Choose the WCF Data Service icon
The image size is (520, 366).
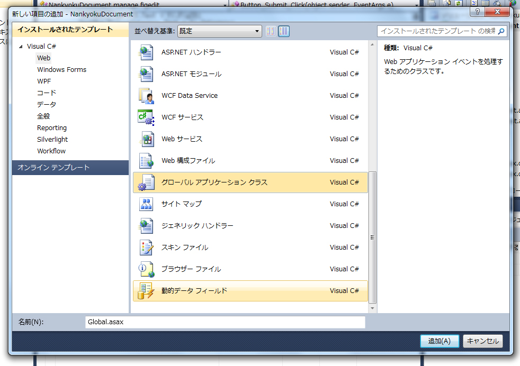point(146,96)
